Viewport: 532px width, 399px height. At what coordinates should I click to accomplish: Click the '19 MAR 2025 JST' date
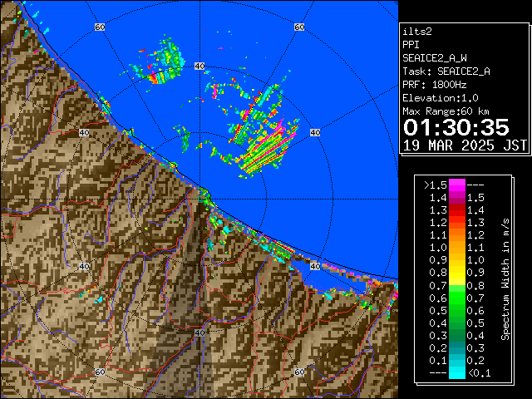pos(465,145)
